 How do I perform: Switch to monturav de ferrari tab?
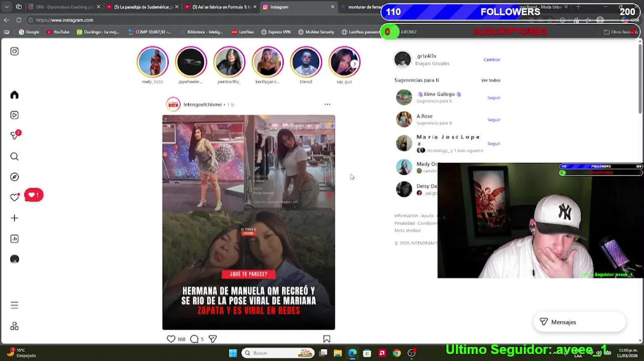coord(365,7)
